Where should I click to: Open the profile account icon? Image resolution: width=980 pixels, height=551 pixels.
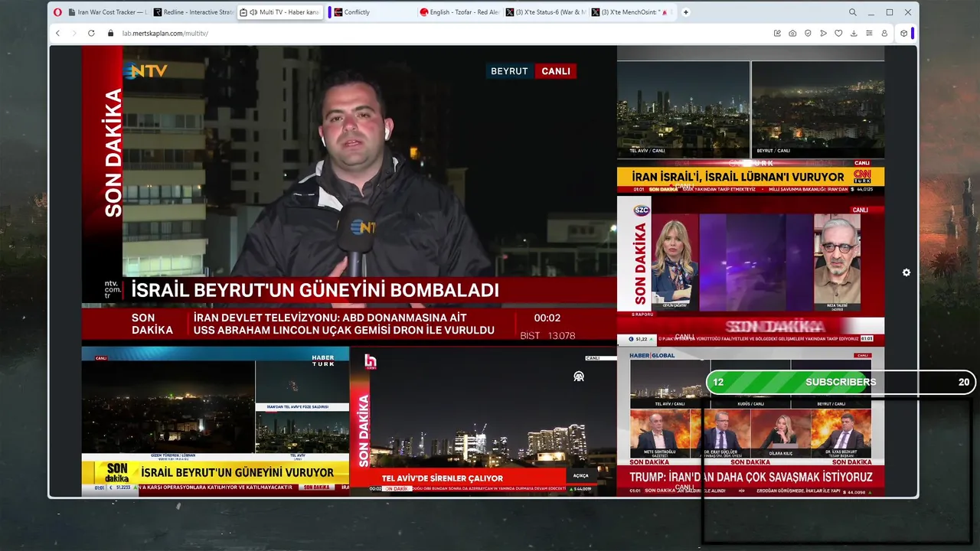click(x=884, y=34)
